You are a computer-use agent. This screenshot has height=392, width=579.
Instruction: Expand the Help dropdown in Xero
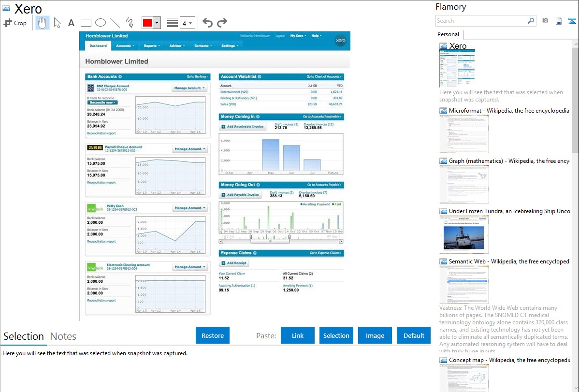316,36
